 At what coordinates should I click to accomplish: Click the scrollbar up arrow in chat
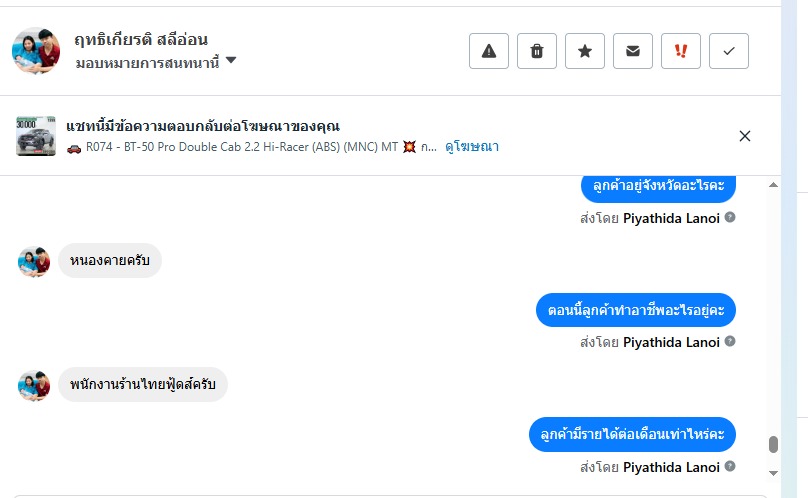773,186
